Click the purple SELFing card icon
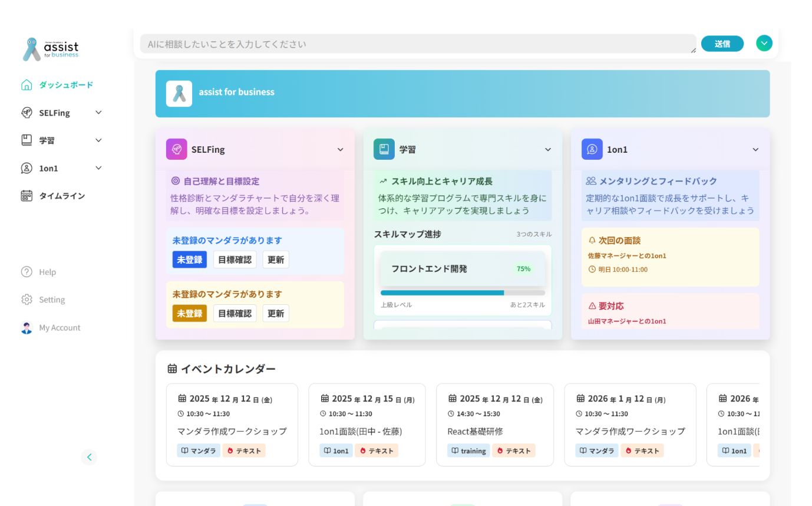Image resolution: width=812 pixels, height=506 pixels. (x=176, y=149)
